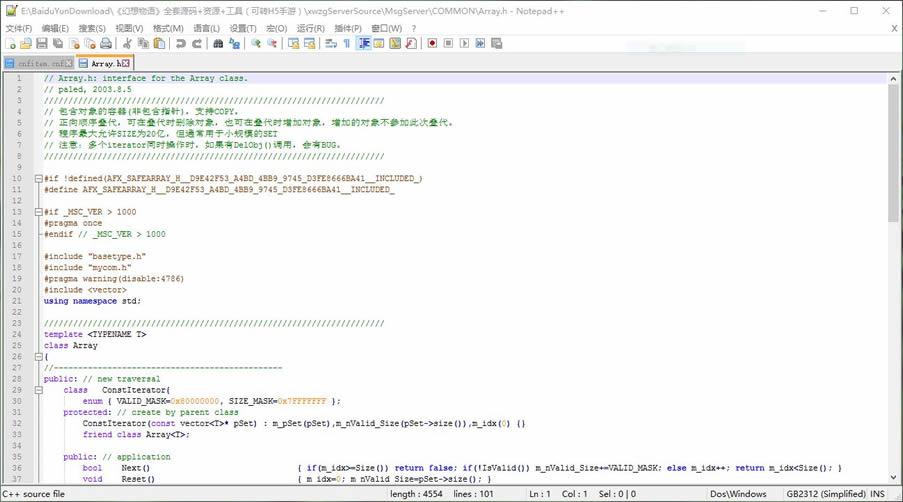Run macro multiple times icon
The image size is (903, 502).
480,44
